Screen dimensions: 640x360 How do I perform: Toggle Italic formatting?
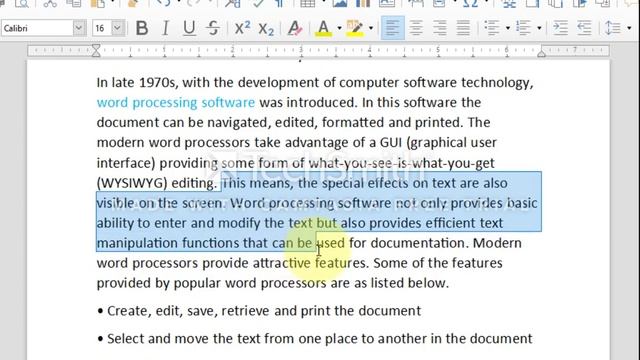(165, 28)
